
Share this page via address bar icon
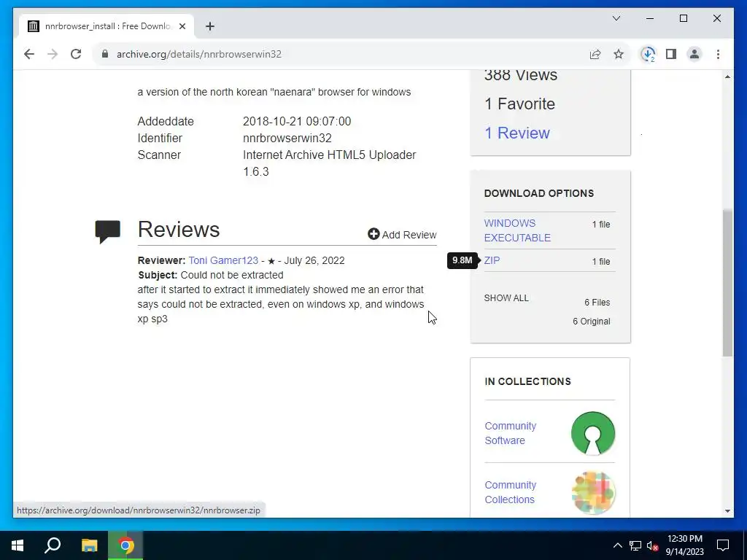(595, 54)
